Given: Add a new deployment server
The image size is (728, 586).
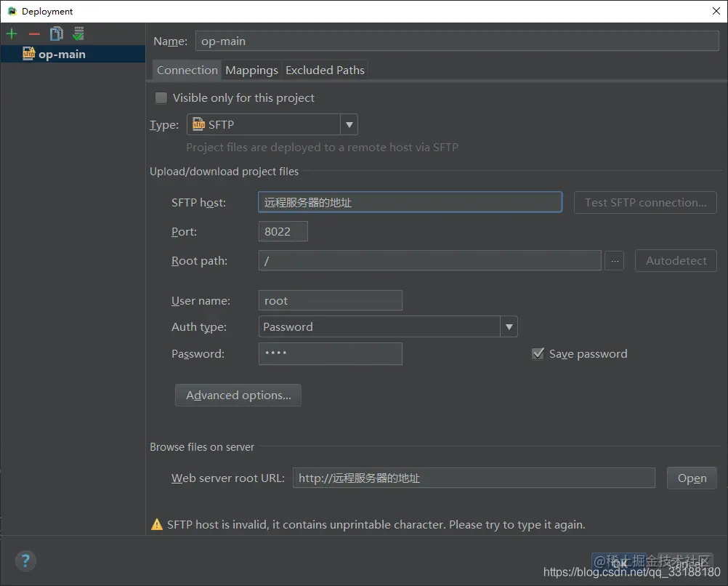Looking at the screenshot, I should pos(12,34).
